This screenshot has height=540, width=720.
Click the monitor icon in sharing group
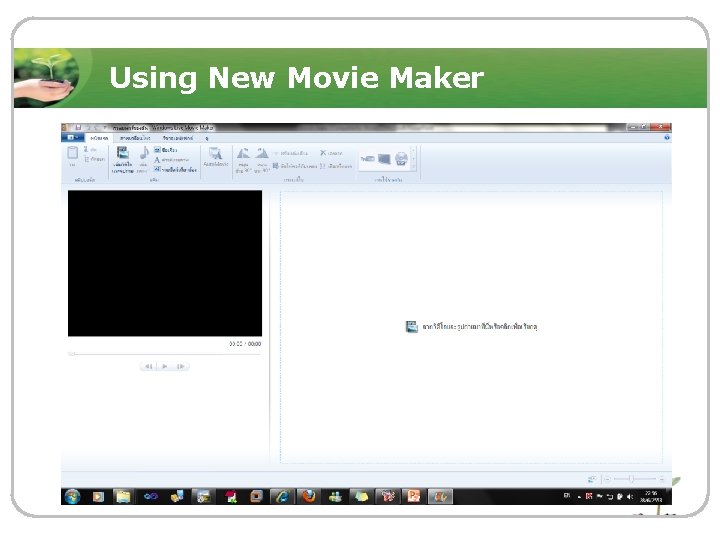point(384,159)
